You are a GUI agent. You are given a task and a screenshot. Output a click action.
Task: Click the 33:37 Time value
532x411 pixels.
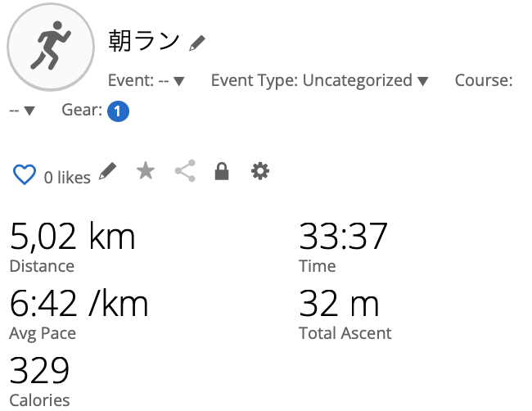coord(343,236)
